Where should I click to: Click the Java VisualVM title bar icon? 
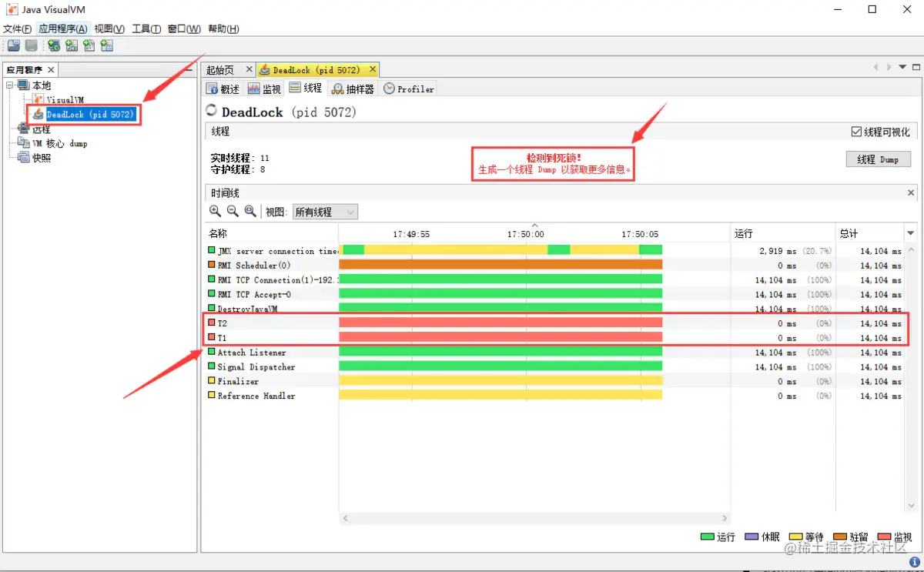coord(11,9)
